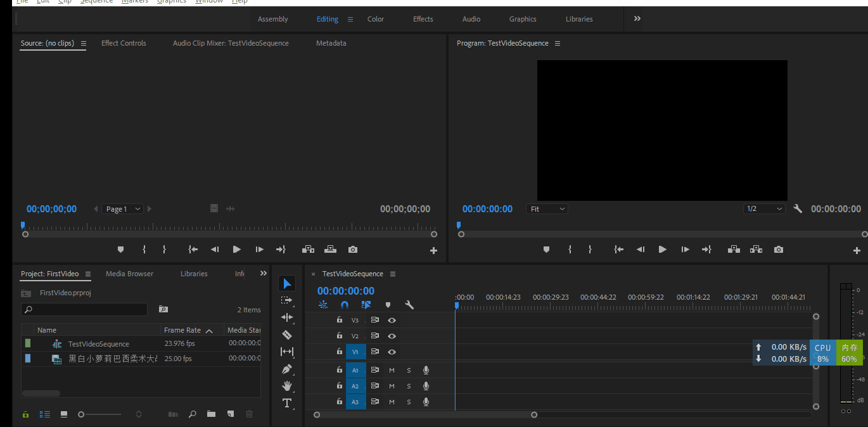
Task: Export a frame from the Source monitor
Action: click(x=353, y=250)
